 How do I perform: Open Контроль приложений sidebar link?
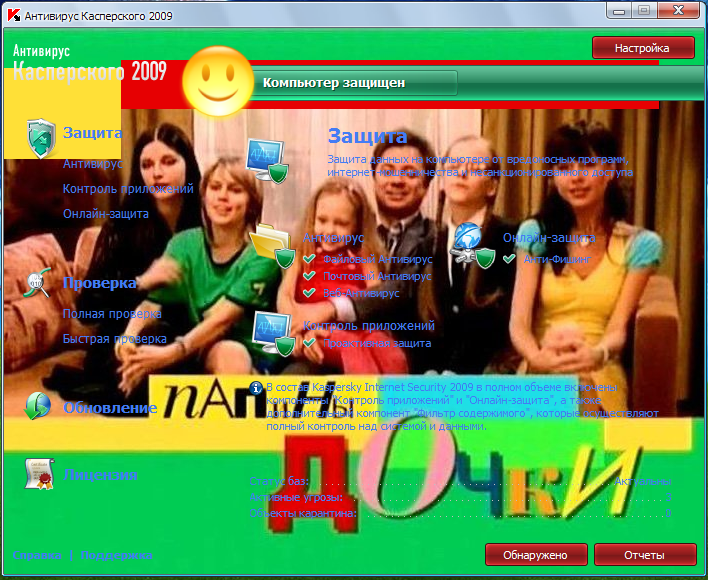[x=128, y=189]
